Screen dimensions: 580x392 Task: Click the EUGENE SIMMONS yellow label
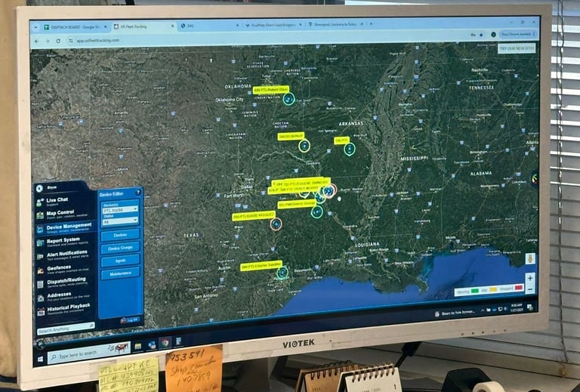[301, 183]
